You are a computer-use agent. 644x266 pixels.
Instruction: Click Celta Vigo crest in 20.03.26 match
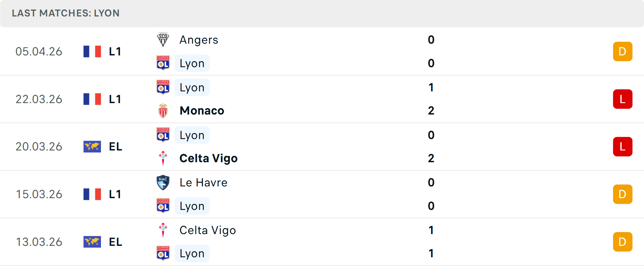tap(163, 158)
